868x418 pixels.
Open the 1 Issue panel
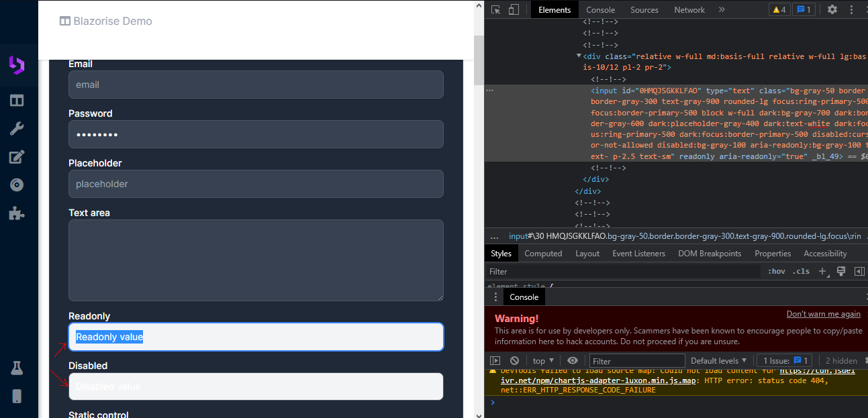coord(784,360)
